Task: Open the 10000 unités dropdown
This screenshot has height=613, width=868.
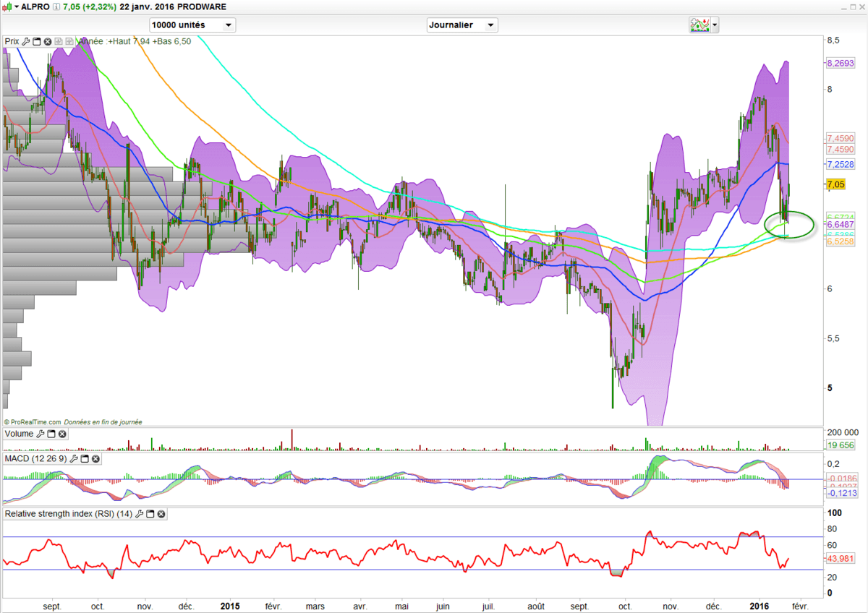Action: coord(192,25)
